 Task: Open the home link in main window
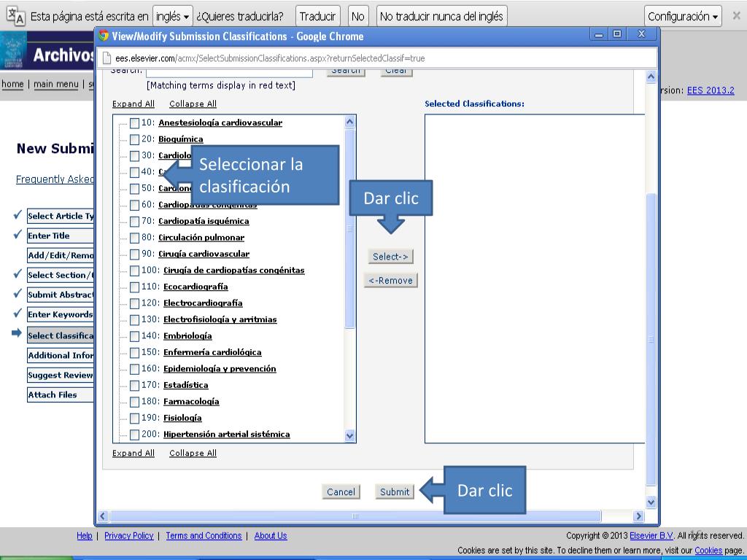pyautogui.click(x=12, y=85)
